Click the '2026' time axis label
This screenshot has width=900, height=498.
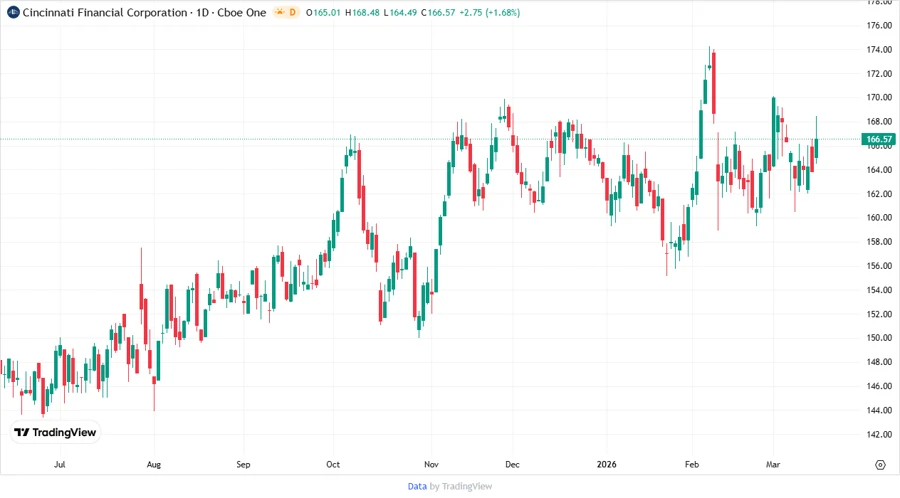[606, 464]
